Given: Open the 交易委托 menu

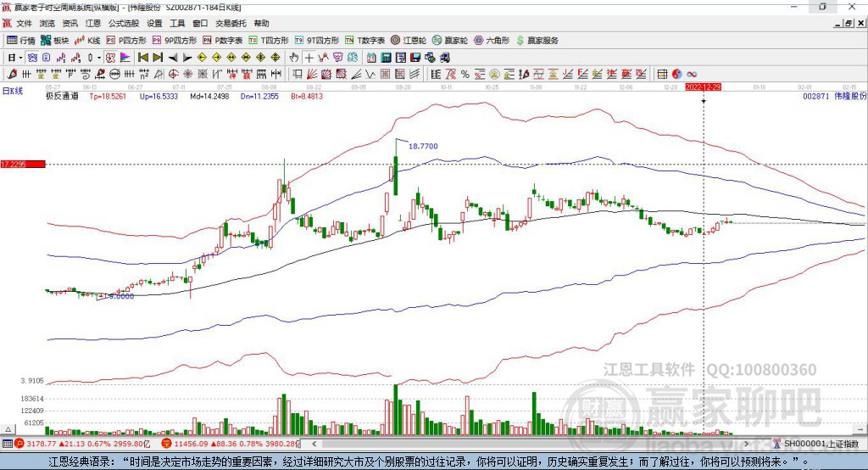Looking at the screenshot, I should point(231,23).
